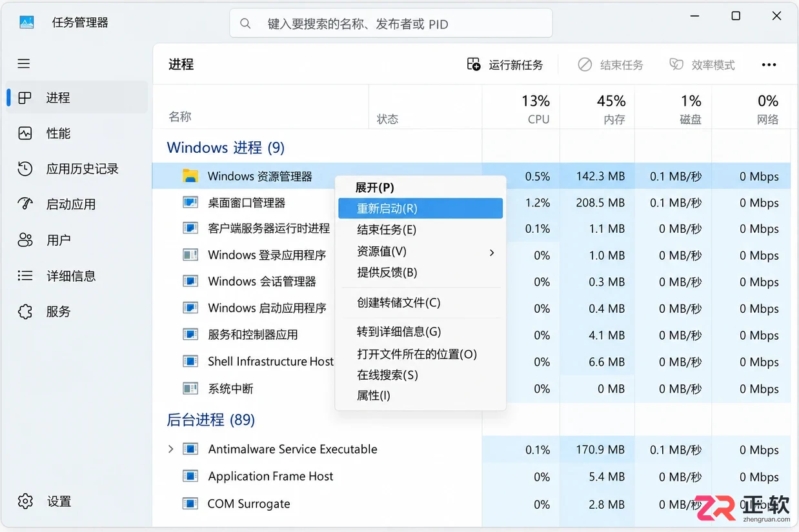This screenshot has height=532, width=799.
Task: Click the 用户 sidebar label
Action: pyautogui.click(x=59, y=240)
